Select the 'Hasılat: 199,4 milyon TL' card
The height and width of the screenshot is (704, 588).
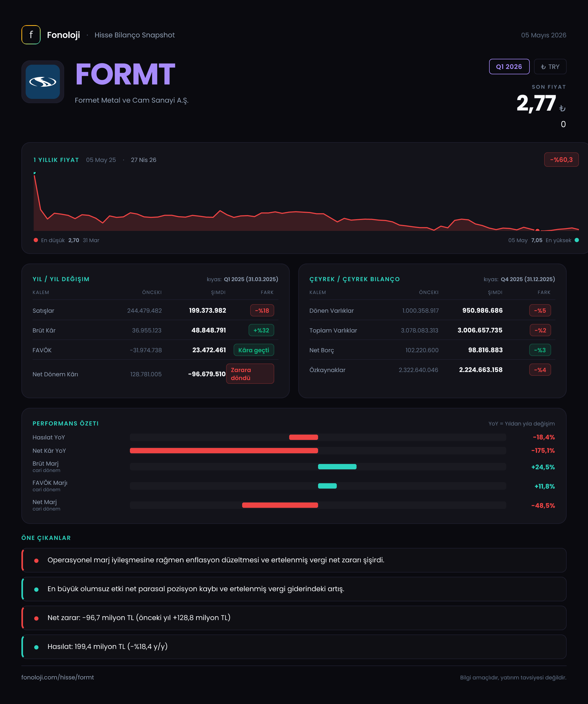(x=294, y=647)
